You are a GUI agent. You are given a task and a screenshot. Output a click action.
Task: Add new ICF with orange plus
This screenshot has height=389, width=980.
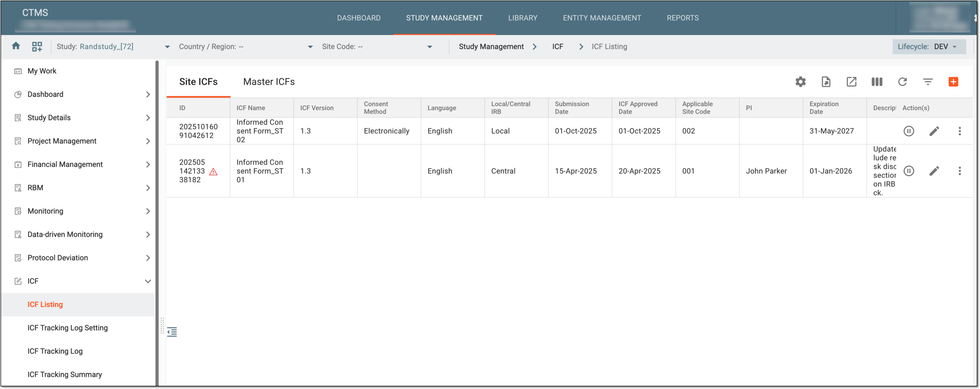(x=953, y=82)
